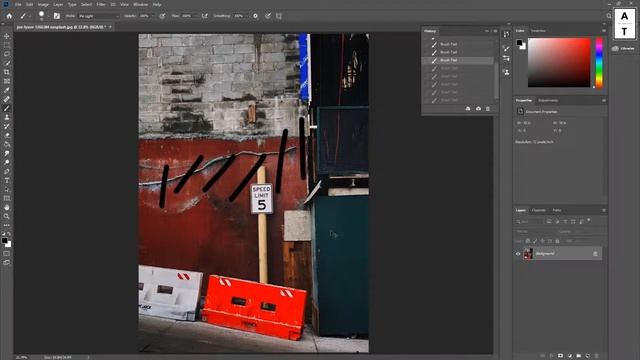Viewport: 640px width, 360px height.
Task: Select the Crop tool
Action: click(x=7, y=72)
